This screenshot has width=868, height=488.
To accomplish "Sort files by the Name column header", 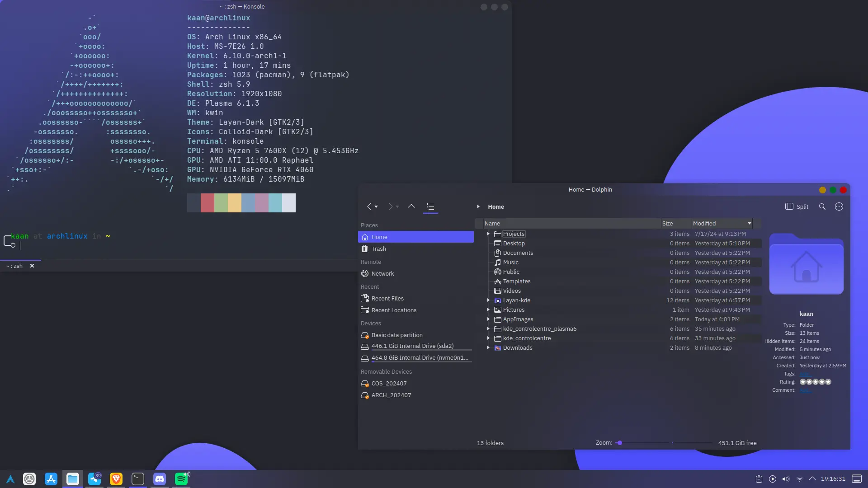I will tap(572, 223).
